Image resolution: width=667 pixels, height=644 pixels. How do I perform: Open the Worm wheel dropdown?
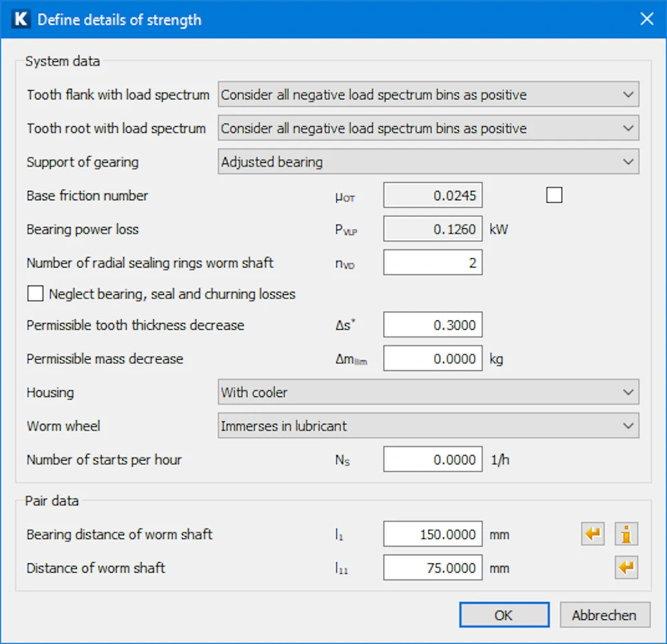pyautogui.click(x=428, y=426)
